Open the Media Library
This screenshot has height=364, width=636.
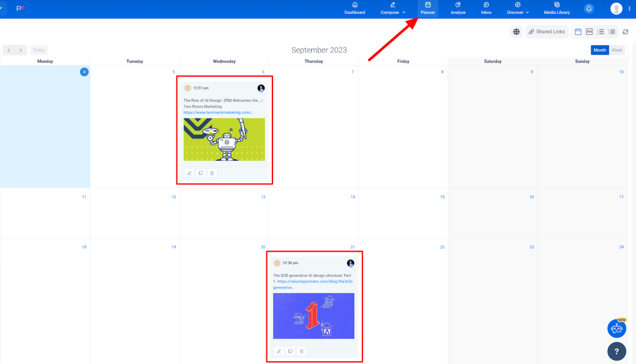click(556, 8)
